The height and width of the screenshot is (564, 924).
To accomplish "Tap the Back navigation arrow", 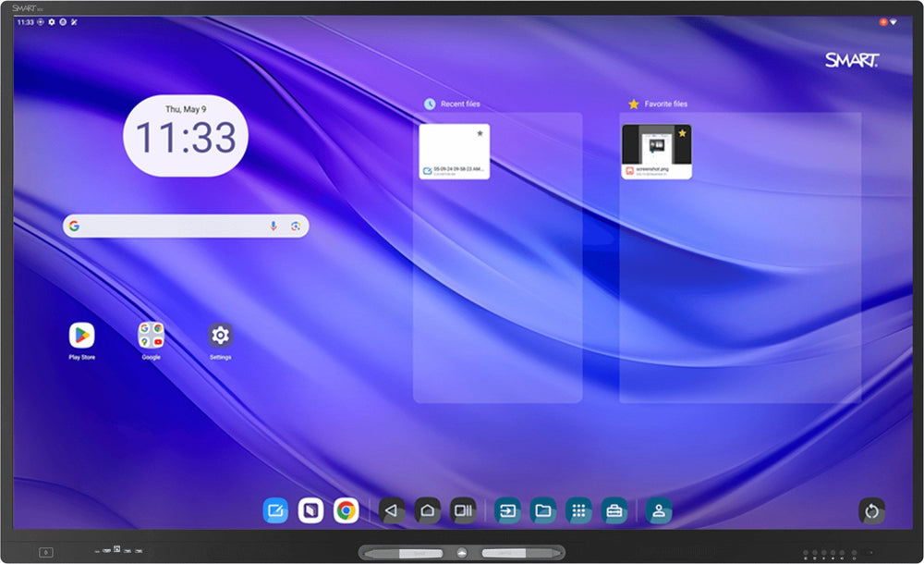I will 391,510.
